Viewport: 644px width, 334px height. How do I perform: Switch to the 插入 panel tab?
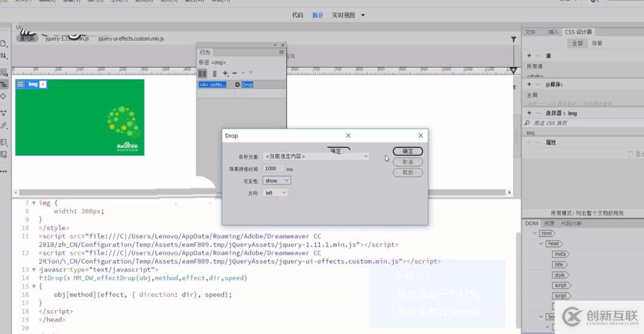click(x=553, y=32)
